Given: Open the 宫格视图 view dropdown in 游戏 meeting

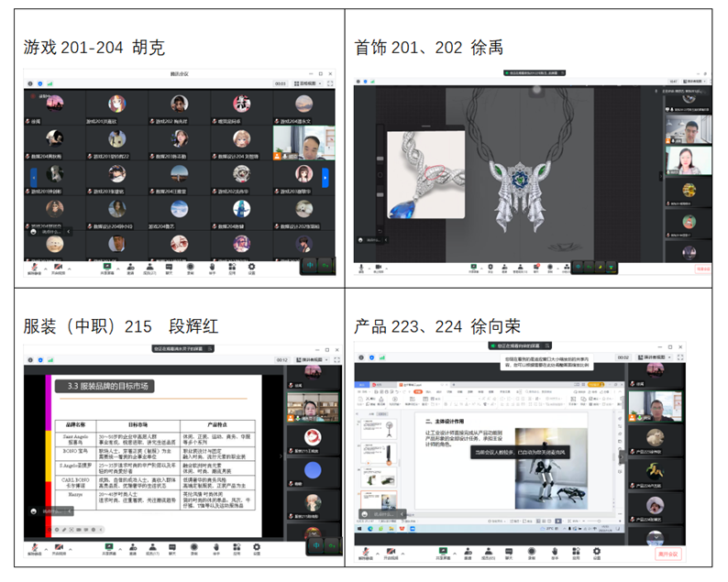Looking at the screenshot, I should pyautogui.click(x=314, y=83).
